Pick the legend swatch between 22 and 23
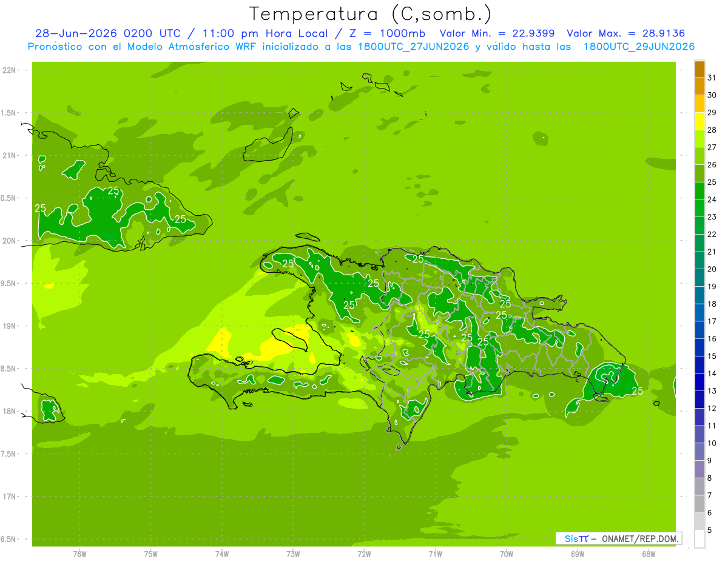728x562 pixels. coord(699,226)
